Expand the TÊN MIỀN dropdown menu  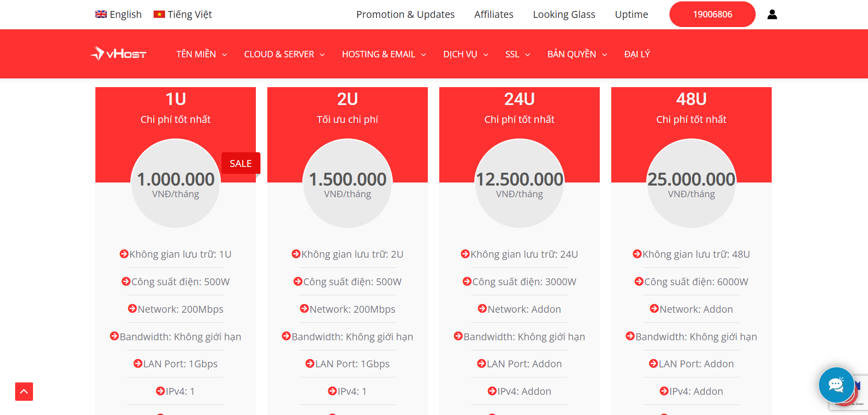[x=201, y=54]
